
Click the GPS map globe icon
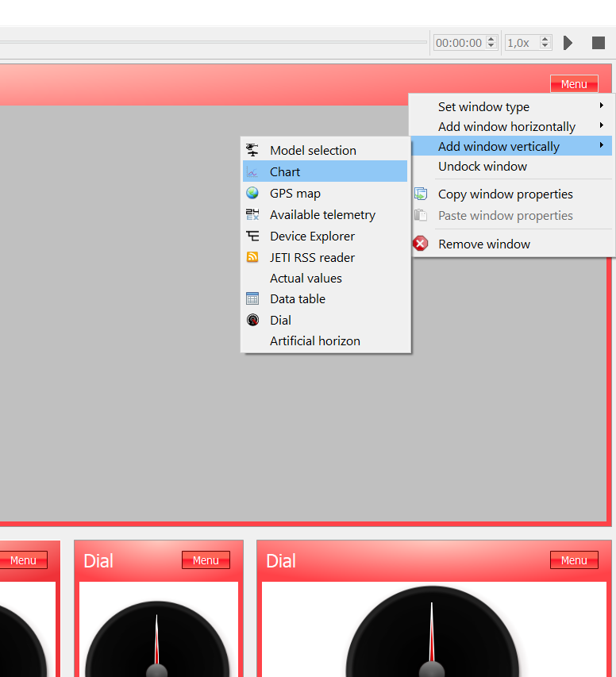pos(252,193)
